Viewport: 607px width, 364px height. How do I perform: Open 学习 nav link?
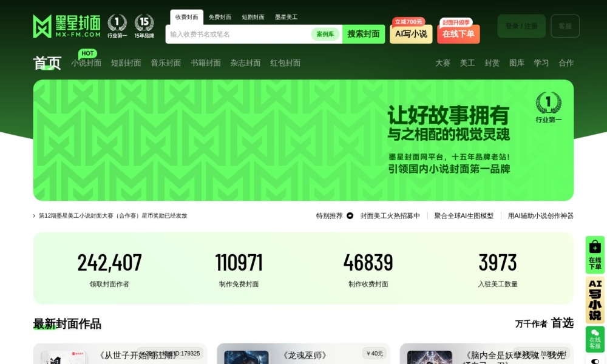(541, 63)
